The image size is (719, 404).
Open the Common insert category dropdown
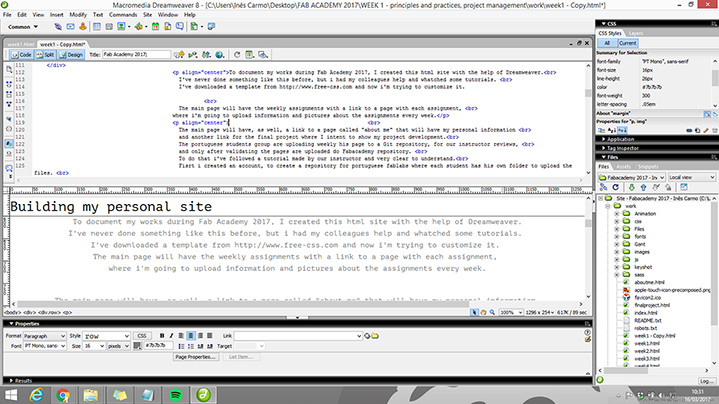click(x=23, y=27)
